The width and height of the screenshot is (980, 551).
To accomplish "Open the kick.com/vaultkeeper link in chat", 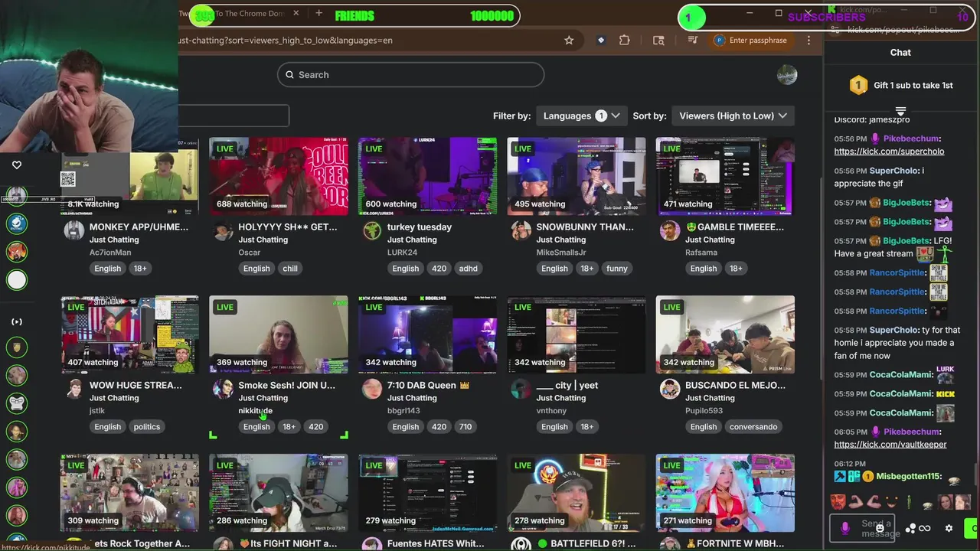I will pyautogui.click(x=890, y=445).
